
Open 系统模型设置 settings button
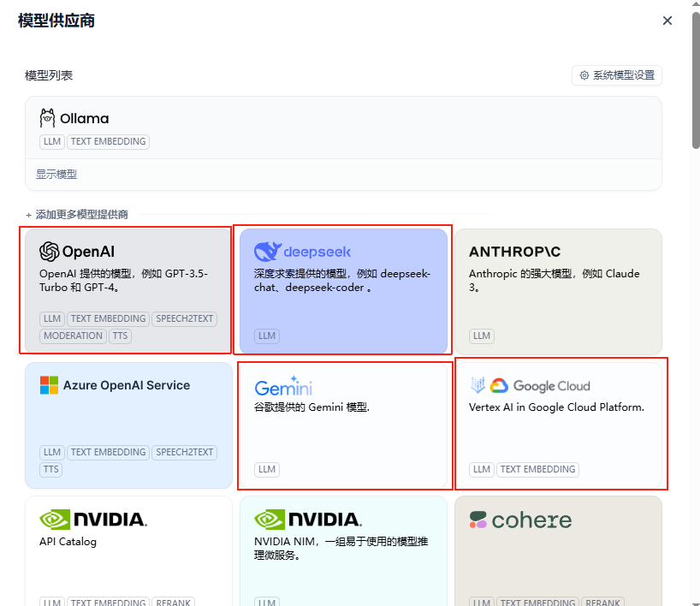click(x=616, y=75)
